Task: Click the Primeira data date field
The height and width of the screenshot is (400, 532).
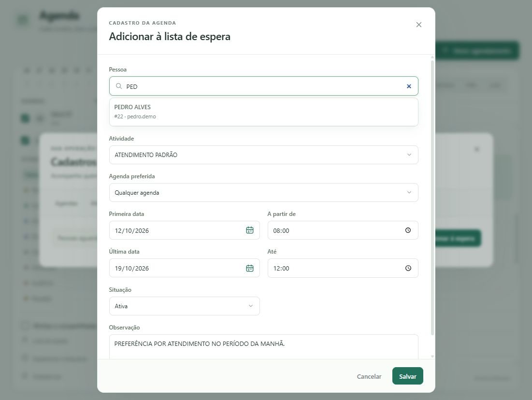Action: (185, 230)
